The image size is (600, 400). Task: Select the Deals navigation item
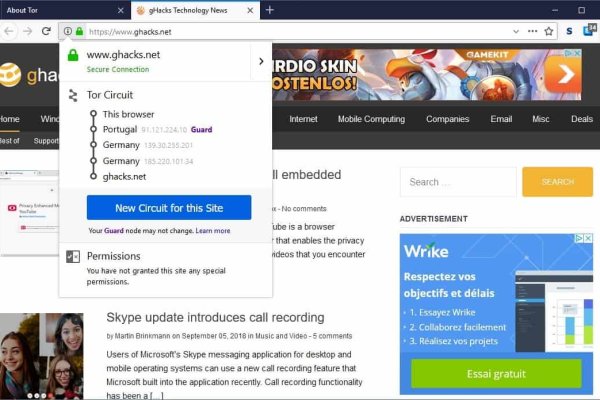tap(581, 119)
